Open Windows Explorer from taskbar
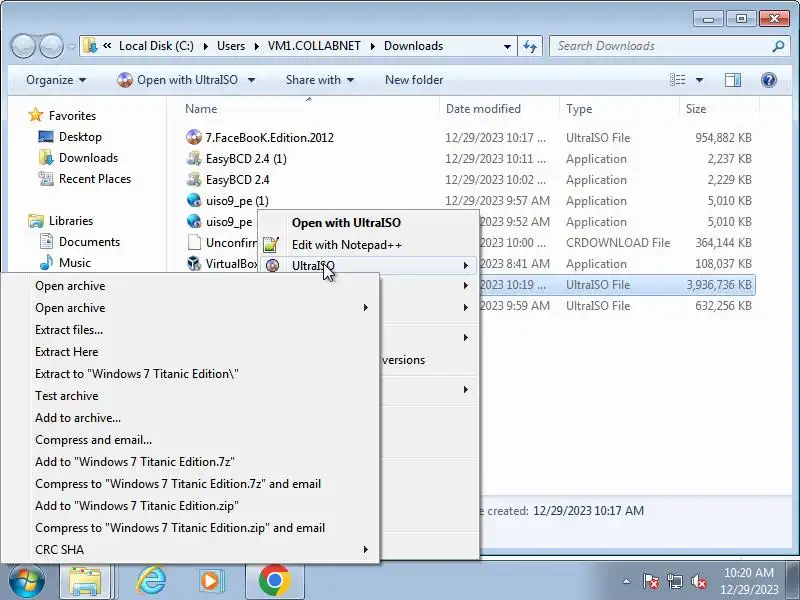The image size is (800, 600). click(x=85, y=581)
